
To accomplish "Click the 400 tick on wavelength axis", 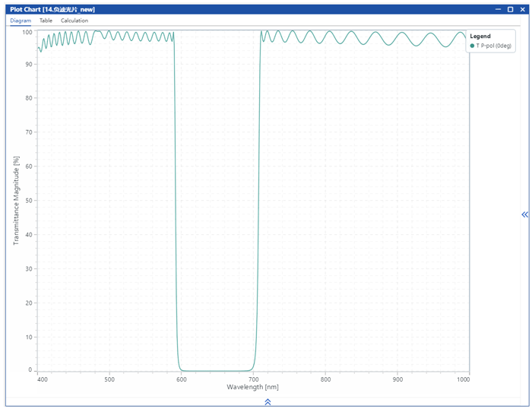I will (42, 379).
